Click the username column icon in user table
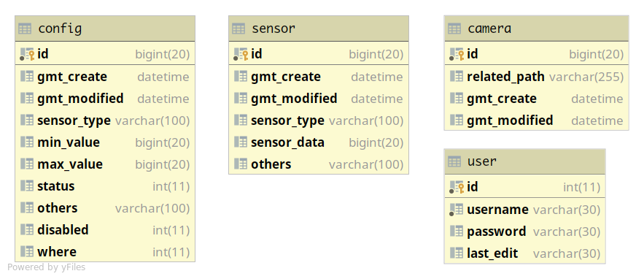 click(x=457, y=210)
